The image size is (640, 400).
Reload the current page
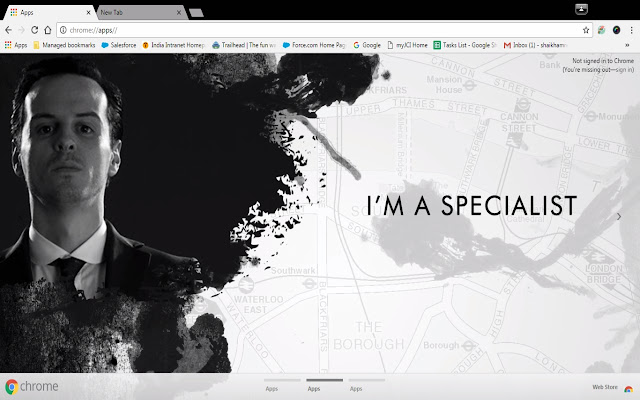click(x=35, y=30)
